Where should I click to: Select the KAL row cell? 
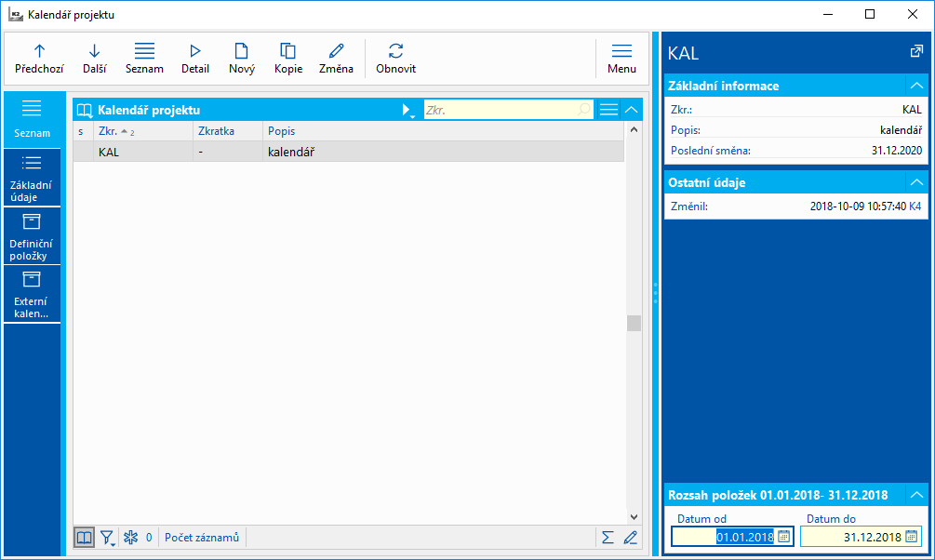tap(143, 152)
